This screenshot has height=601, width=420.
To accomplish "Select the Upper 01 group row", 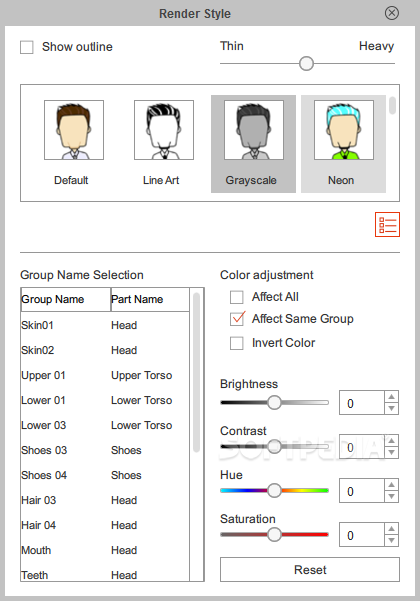I will pos(105,375).
